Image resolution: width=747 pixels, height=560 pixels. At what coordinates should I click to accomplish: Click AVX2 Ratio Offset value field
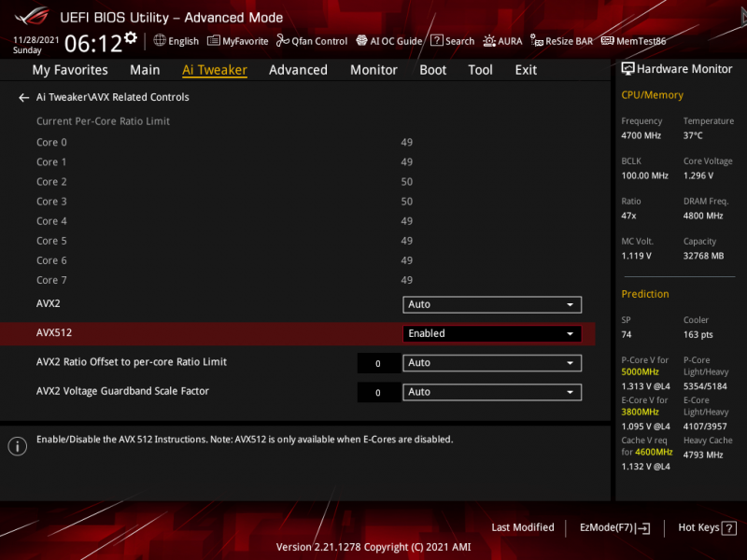[377, 363]
